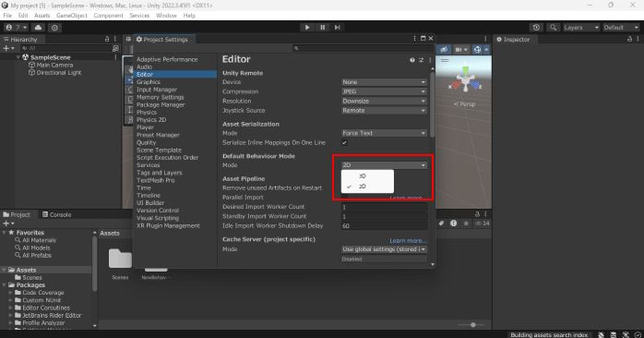Switch to the Console tab

click(56, 214)
